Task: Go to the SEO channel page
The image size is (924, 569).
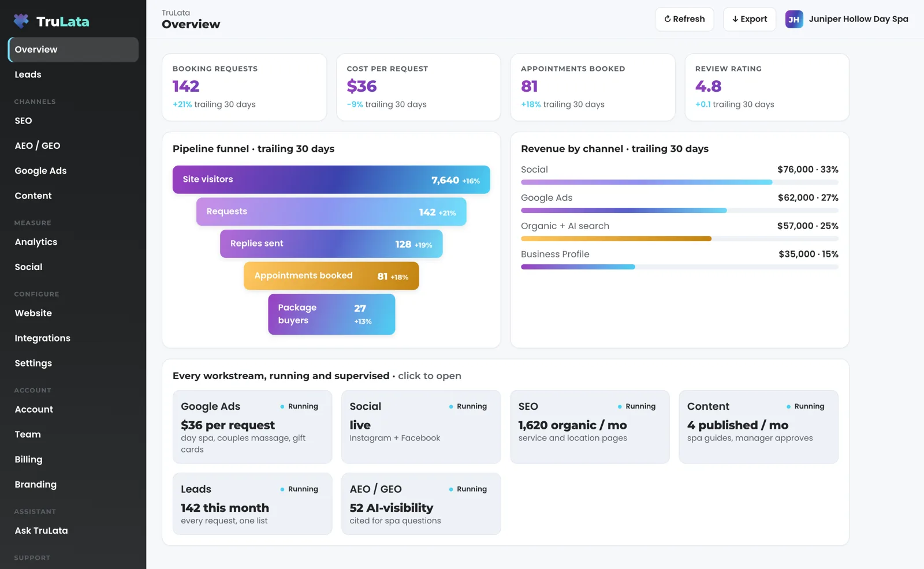Action: 73,121
